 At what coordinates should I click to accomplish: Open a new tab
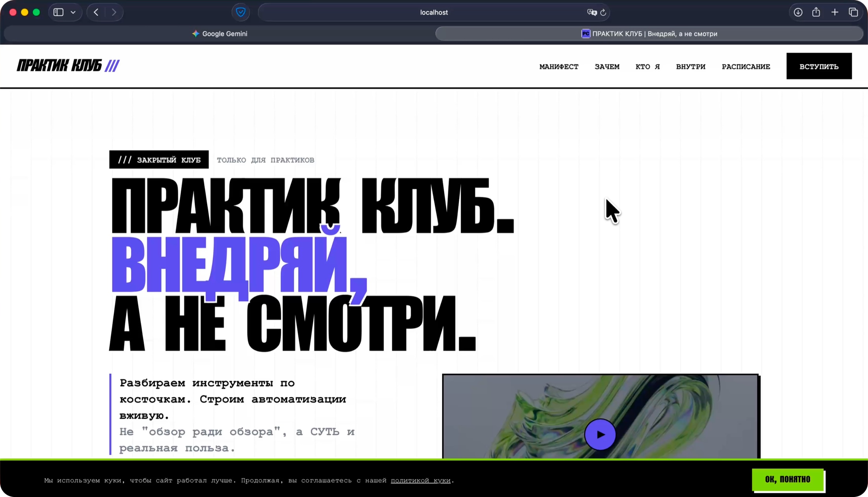coord(835,12)
